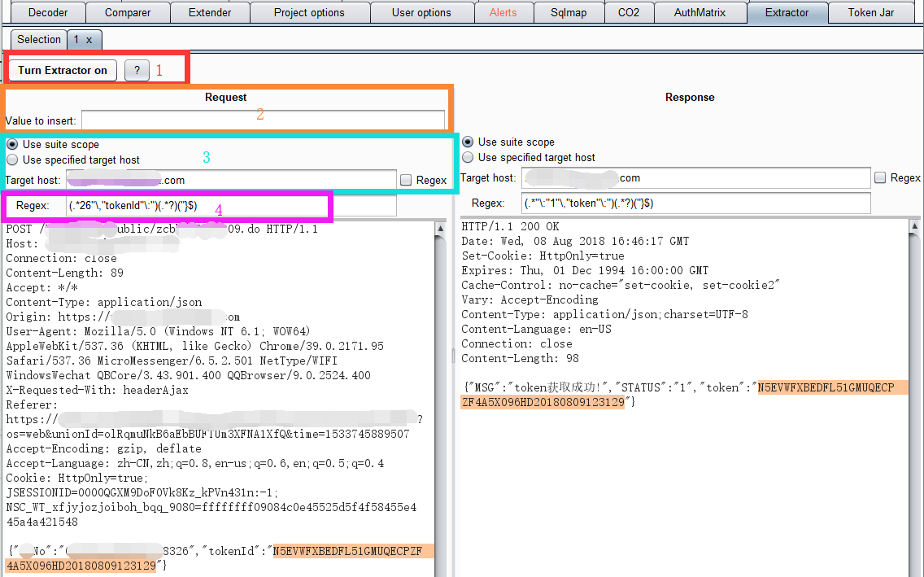The image size is (924, 577).
Task: Click the Request Target host field
Action: (231, 181)
